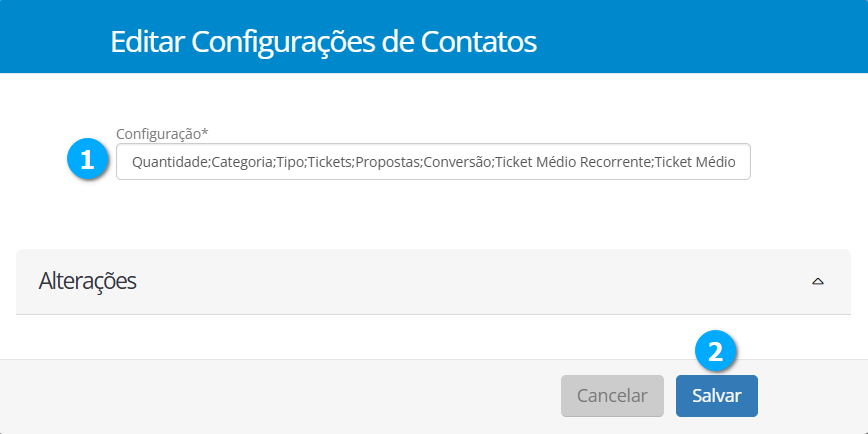
Task: Collapse the Alterações section chevron
Action: (x=817, y=282)
